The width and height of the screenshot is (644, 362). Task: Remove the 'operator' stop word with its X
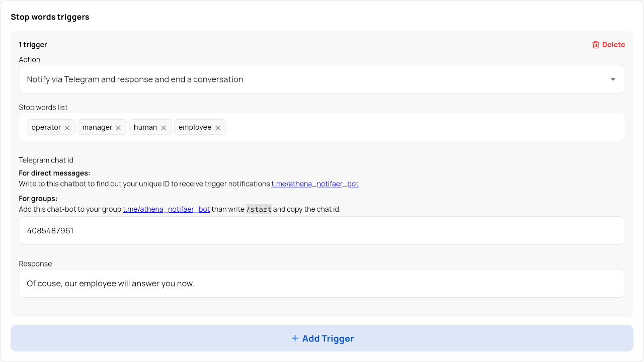click(x=67, y=128)
